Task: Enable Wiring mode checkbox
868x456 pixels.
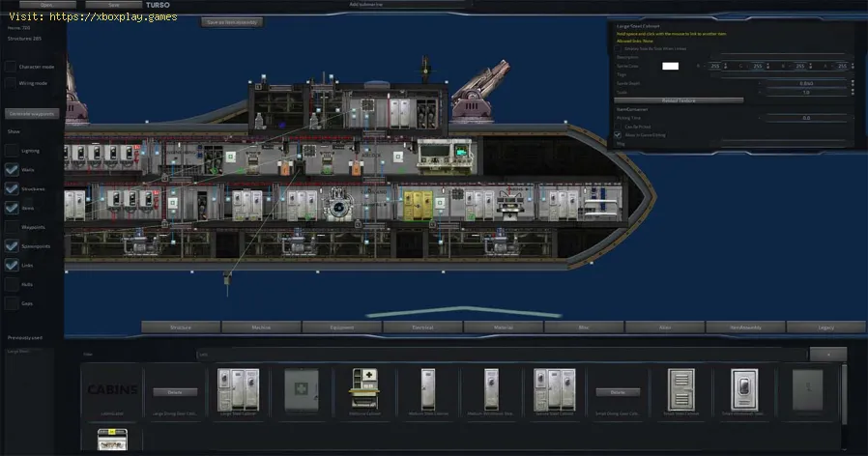Action: pyautogui.click(x=11, y=83)
